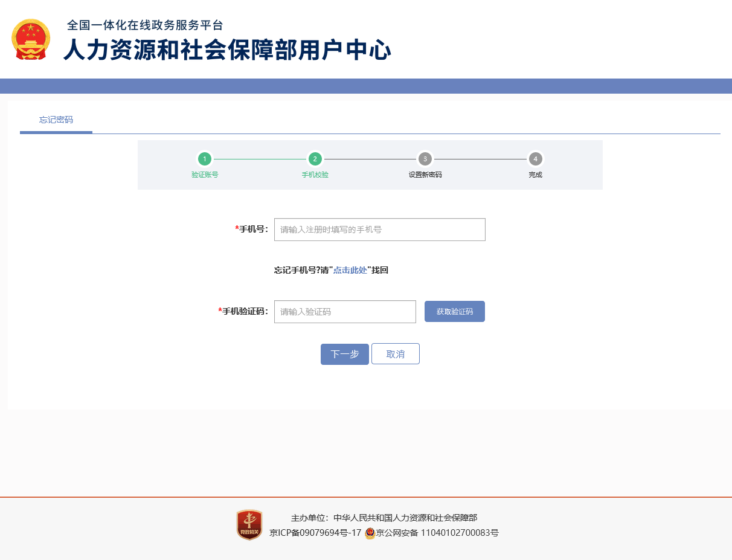This screenshot has height=560, width=732.
Task: Click the police shield icon beside 京公网安备
Action: (x=370, y=533)
